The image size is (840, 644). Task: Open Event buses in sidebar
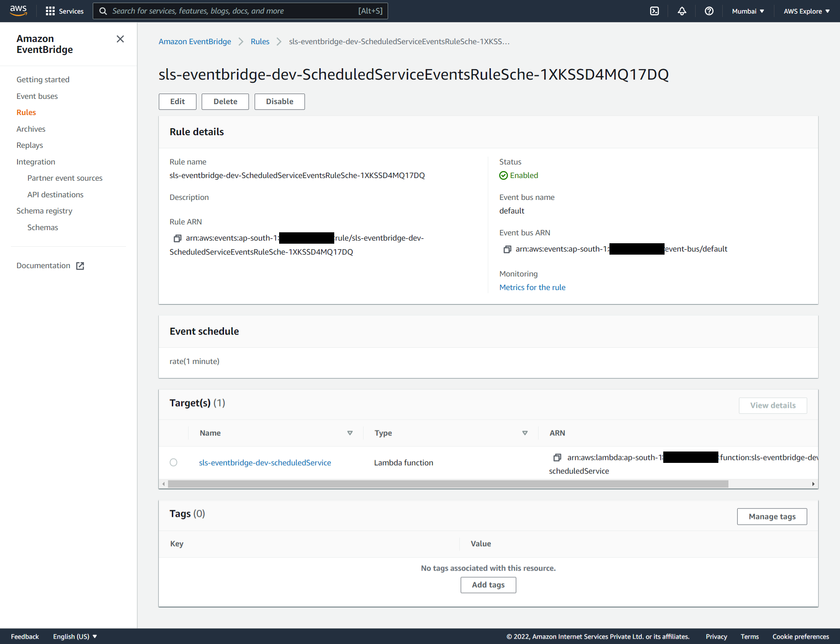pyautogui.click(x=37, y=96)
